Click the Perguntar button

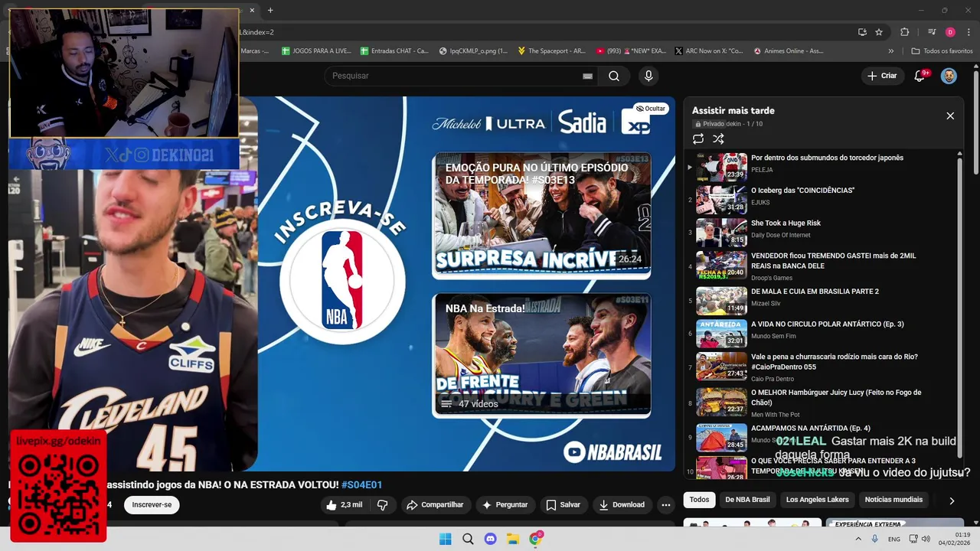coord(505,505)
